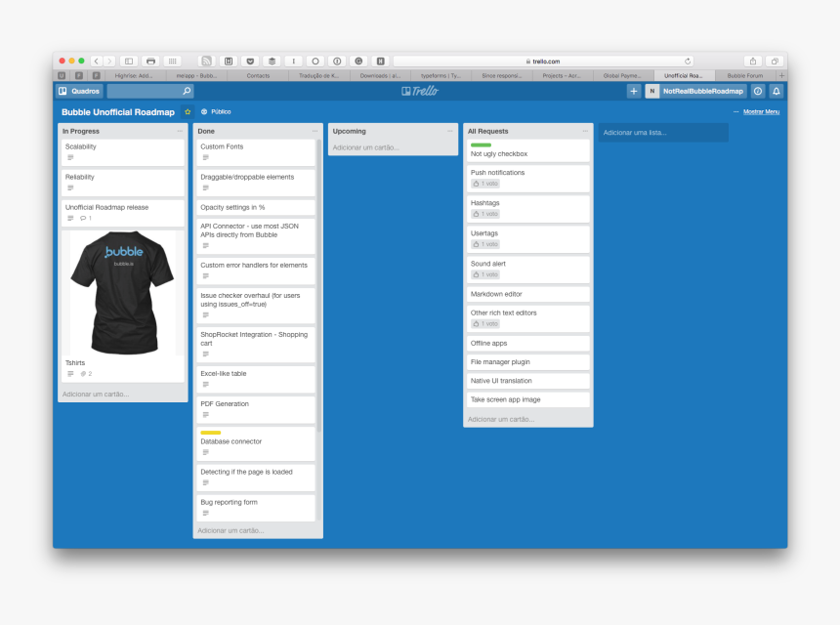840x625 pixels.
Task: Open the In Progress list options menu
Action: [180, 131]
